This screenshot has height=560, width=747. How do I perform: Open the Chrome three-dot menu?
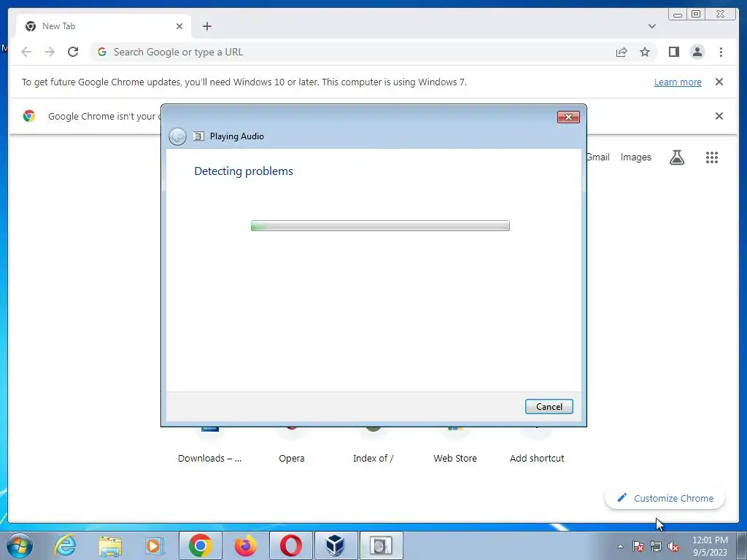721,52
